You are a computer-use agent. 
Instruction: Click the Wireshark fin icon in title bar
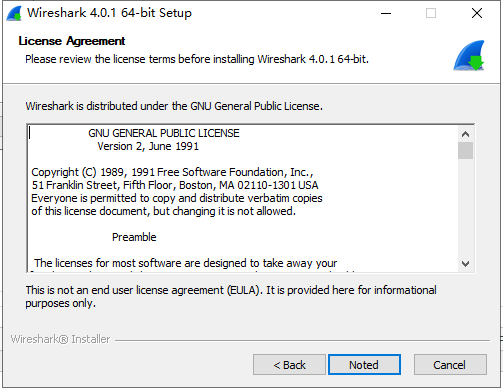pos(14,13)
